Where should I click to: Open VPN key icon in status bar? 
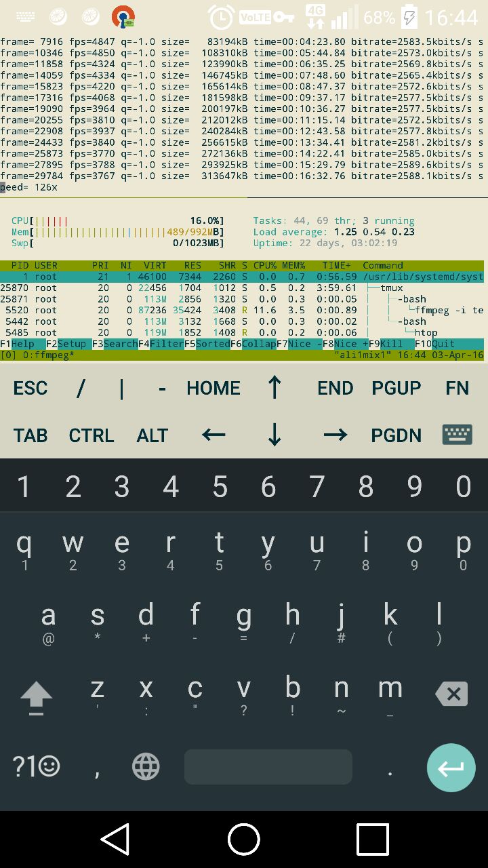pos(285,17)
